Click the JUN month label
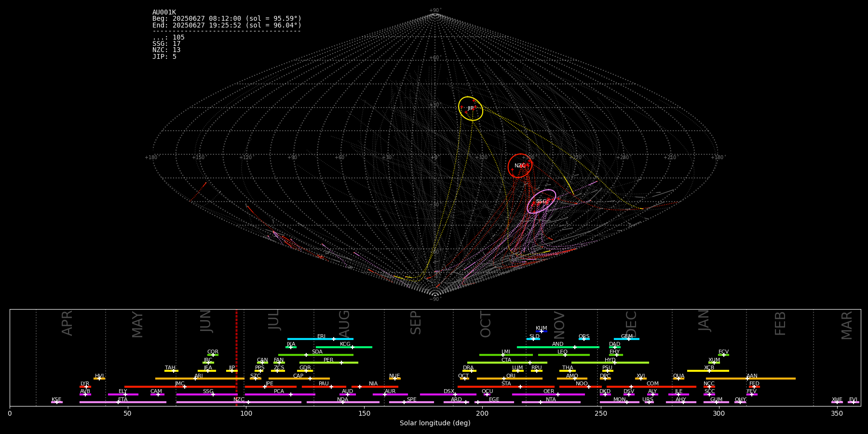Image resolution: width=868 pixels, height=434 pixels. pyautogui.click(x=206, y=322)
